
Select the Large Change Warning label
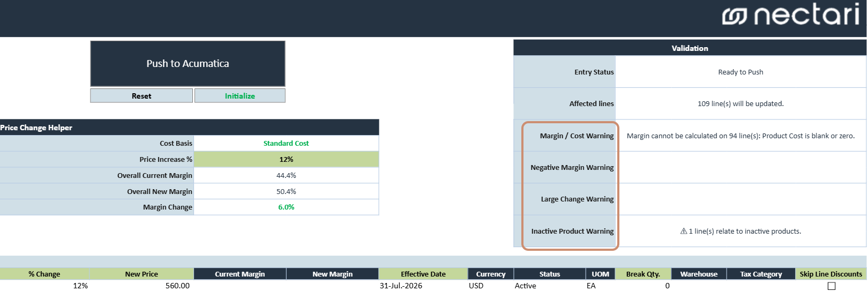577,199
